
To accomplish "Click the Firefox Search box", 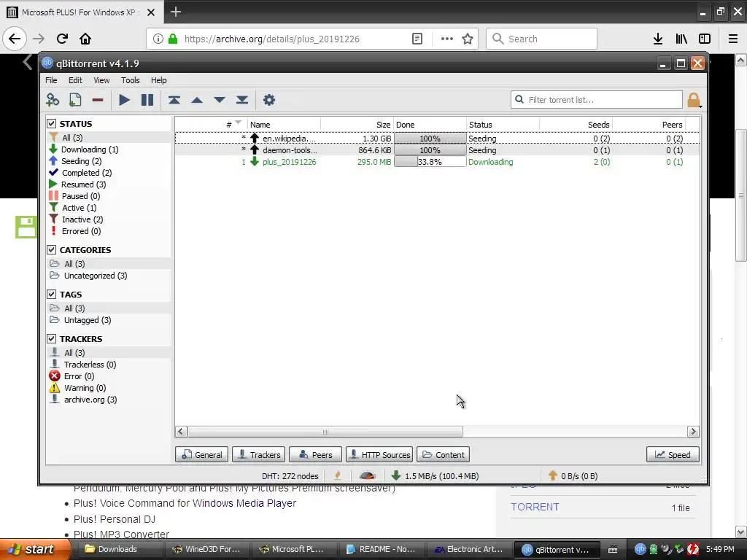I will [541, 39].
